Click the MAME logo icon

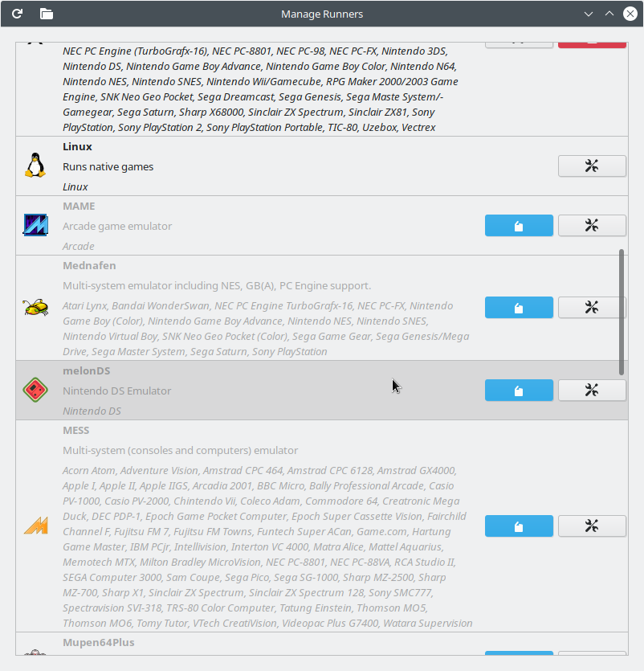click(x=35, y=225)
